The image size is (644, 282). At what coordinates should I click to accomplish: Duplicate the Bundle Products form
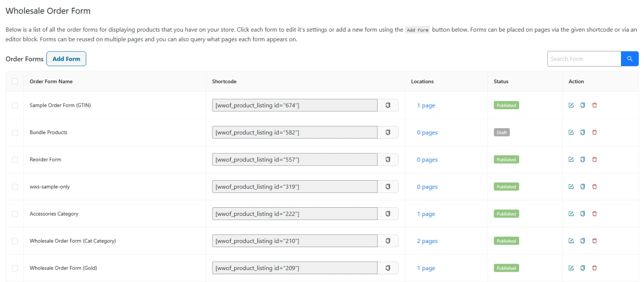pos(582,133)
